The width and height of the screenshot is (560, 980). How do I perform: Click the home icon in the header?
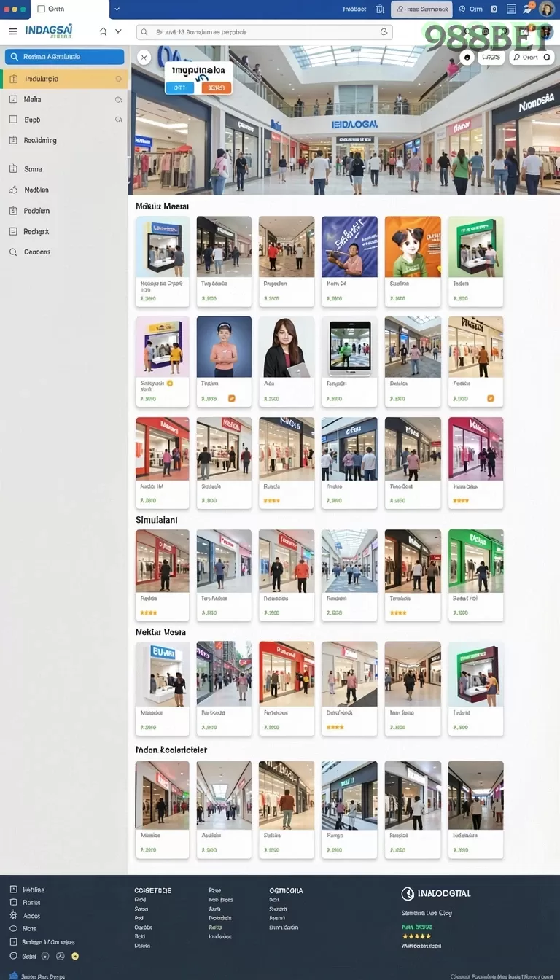point(103,31)
